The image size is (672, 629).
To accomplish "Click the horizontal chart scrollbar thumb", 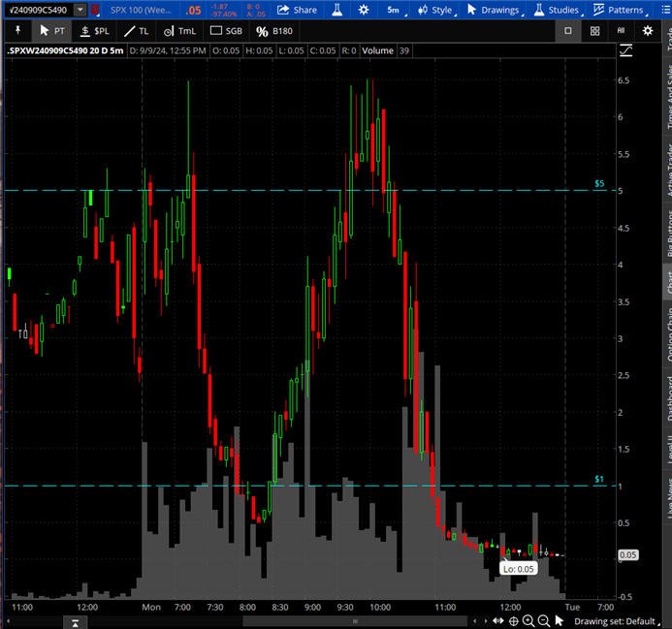I will click(355, 621).
